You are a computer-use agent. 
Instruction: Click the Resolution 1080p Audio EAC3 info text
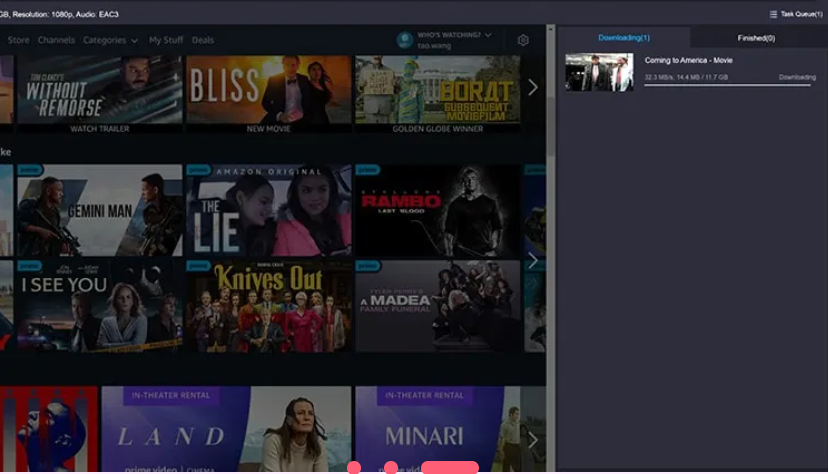[x=59, y=14]
